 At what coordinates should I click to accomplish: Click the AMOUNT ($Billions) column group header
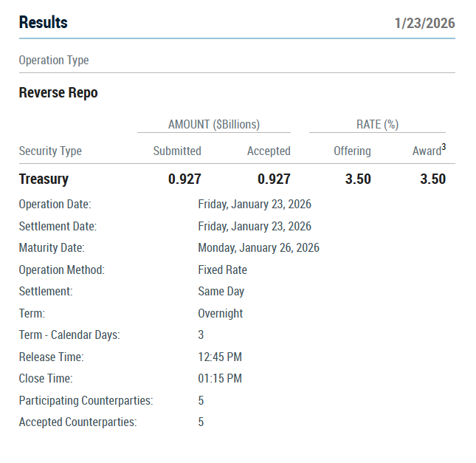point(214,124)
